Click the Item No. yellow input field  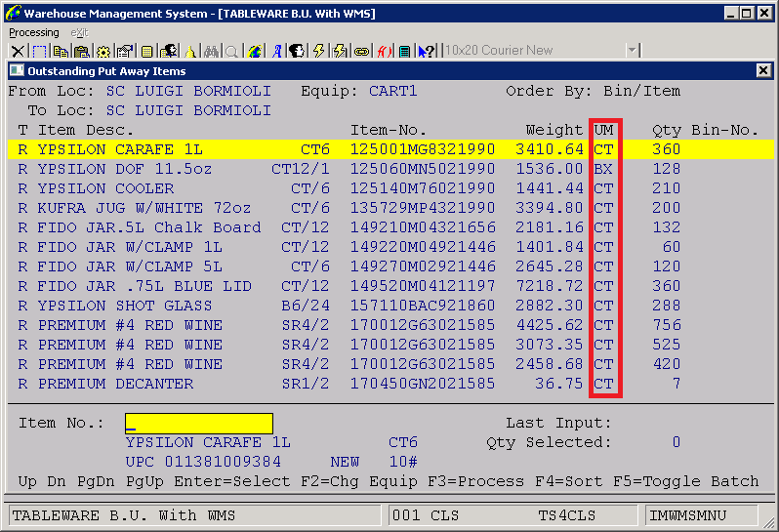point(199,424)
